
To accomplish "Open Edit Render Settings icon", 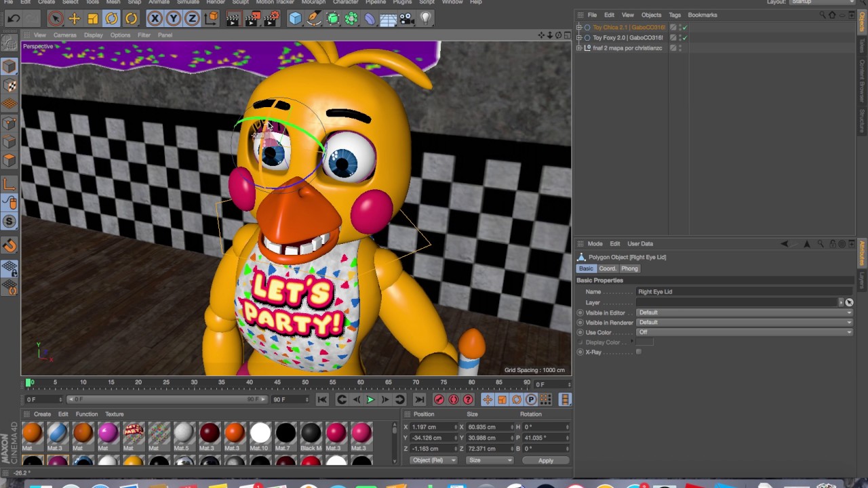I will pos(271,19).
